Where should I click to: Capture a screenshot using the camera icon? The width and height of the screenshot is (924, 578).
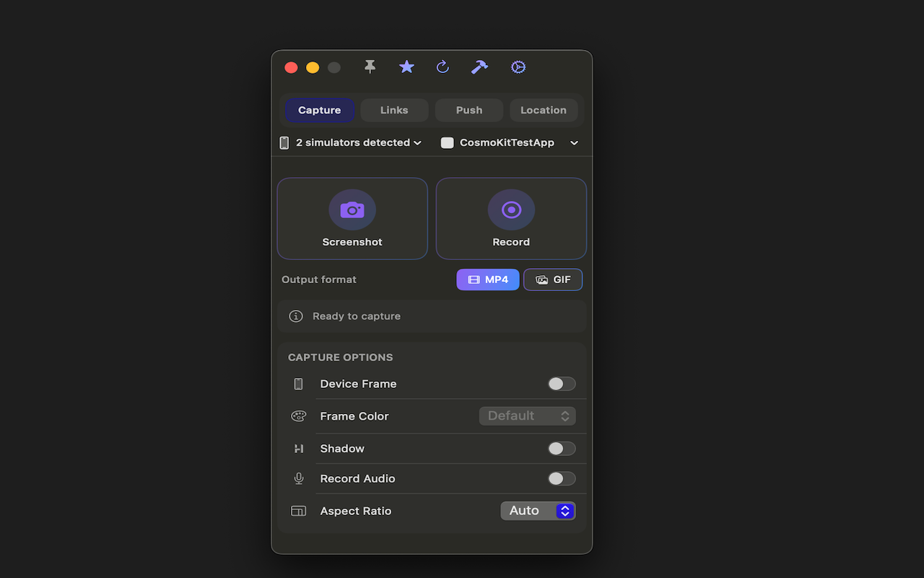pyautogui.click(x=352, y=210)
